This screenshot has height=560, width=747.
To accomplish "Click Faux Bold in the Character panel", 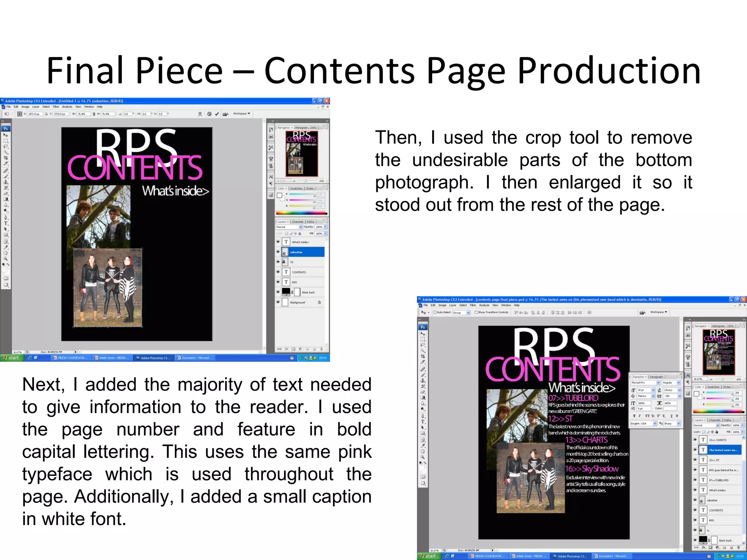I will click(634, 416).
